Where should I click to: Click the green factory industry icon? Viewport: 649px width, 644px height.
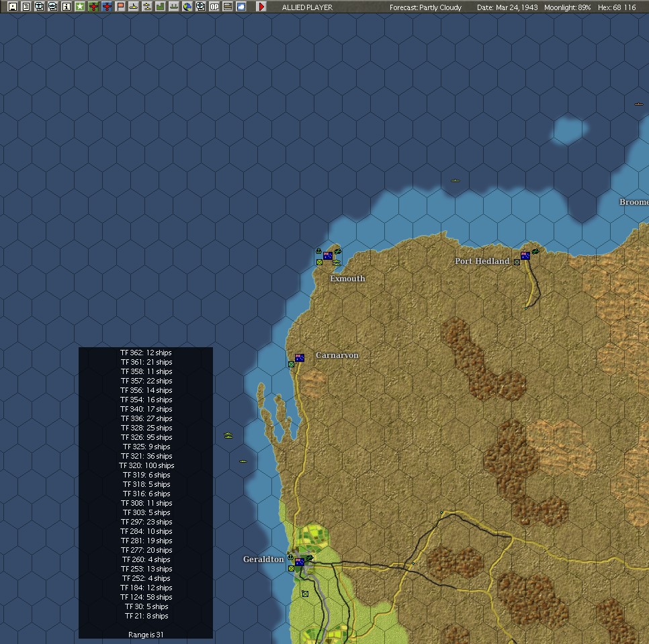click(160, 7)
